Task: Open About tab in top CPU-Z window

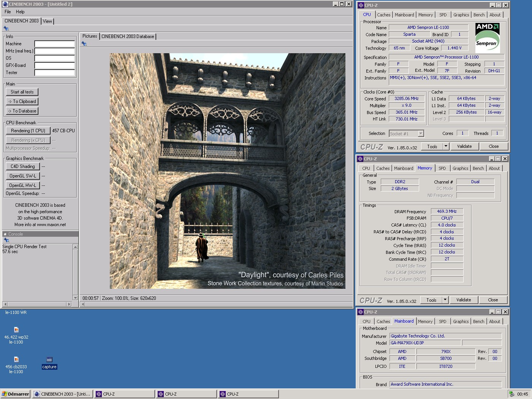Action: coord(495,15)
